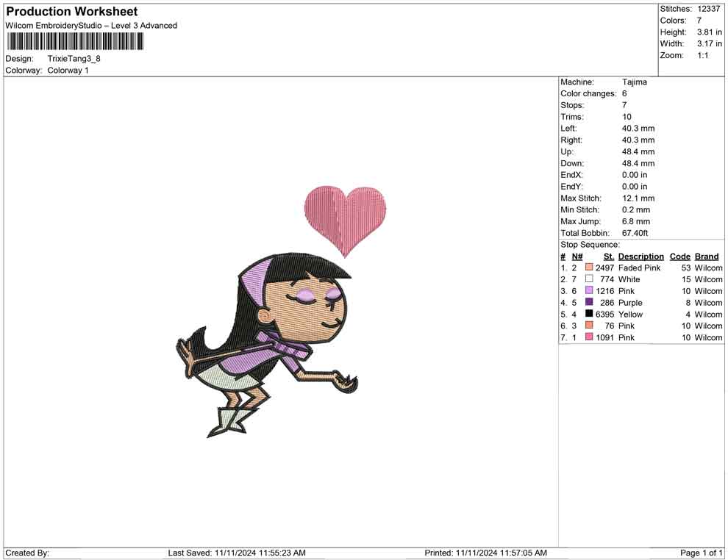Click the 'Stop Sequence:' label
Image resolution: width=728 pixels, height=560 pixels.
click(x=590, y=245)
